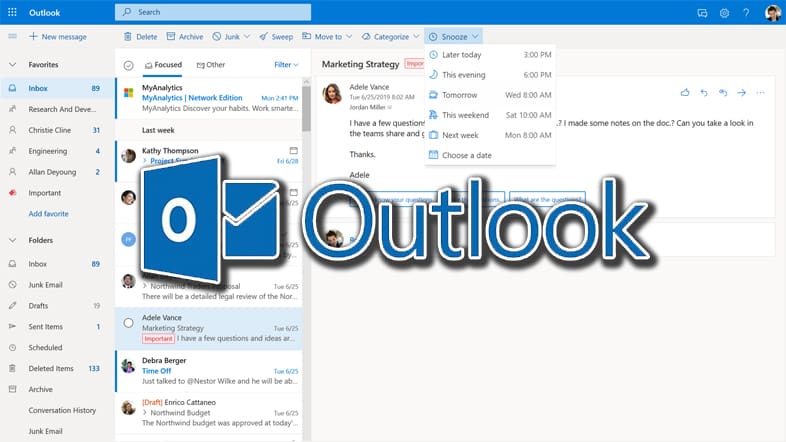Snooze until Tomorrow

coord(490,95)
